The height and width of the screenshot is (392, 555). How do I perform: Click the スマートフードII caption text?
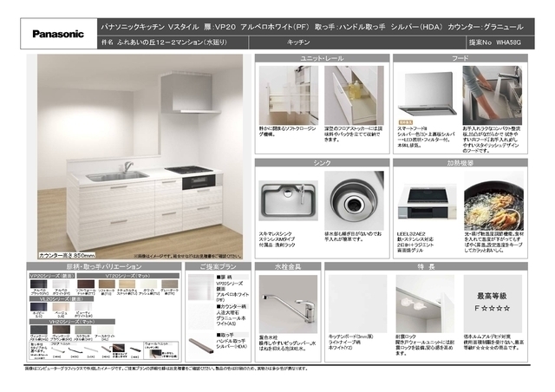pos(412,128)
